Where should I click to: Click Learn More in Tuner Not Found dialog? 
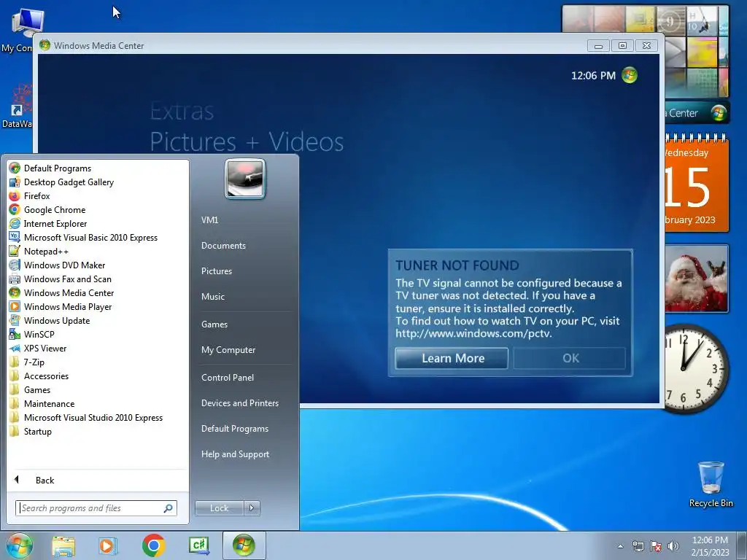pos(452,358)
